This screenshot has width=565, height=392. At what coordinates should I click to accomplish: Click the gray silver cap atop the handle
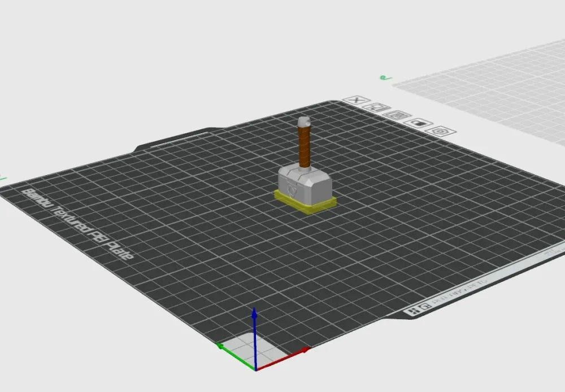[304, 121]
